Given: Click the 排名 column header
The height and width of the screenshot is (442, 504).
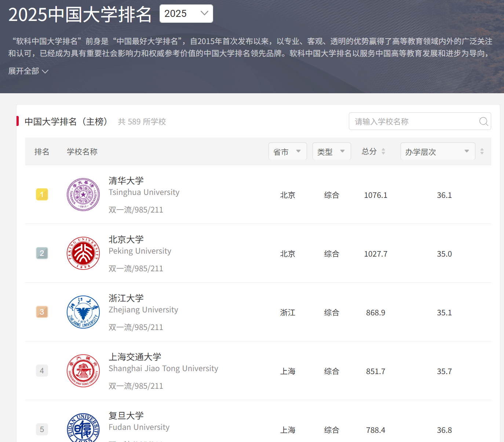Looking at the screenshot, I should 42,152.
